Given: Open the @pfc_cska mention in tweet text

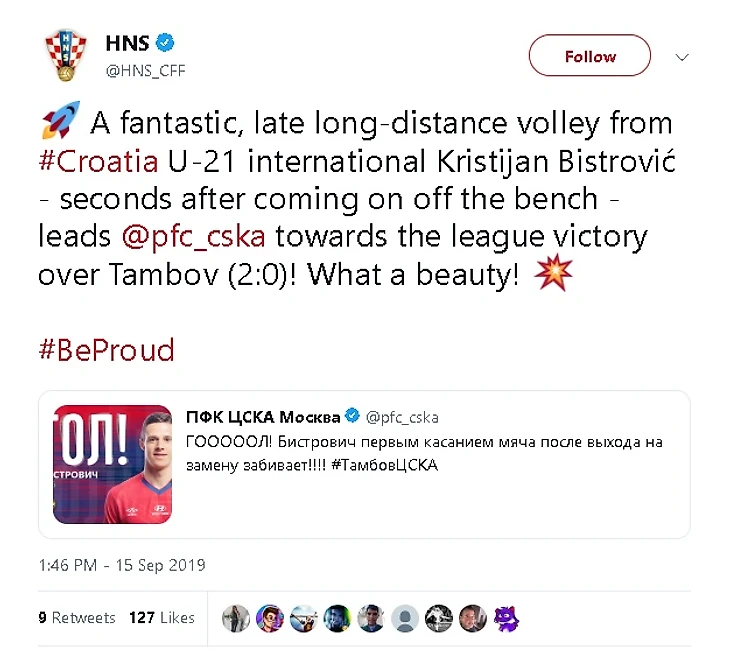Looking at the screenshot, I should pos(196,236).
